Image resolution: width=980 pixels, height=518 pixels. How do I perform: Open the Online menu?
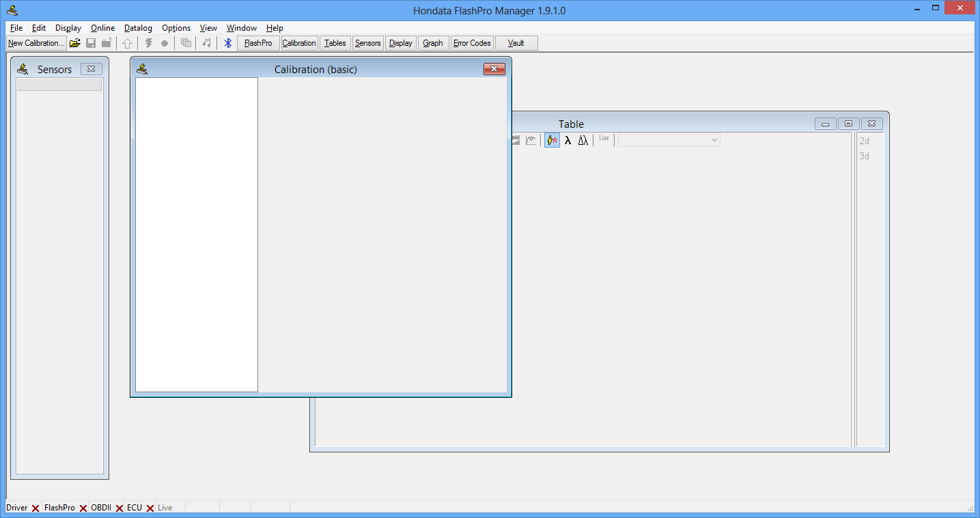103,28
